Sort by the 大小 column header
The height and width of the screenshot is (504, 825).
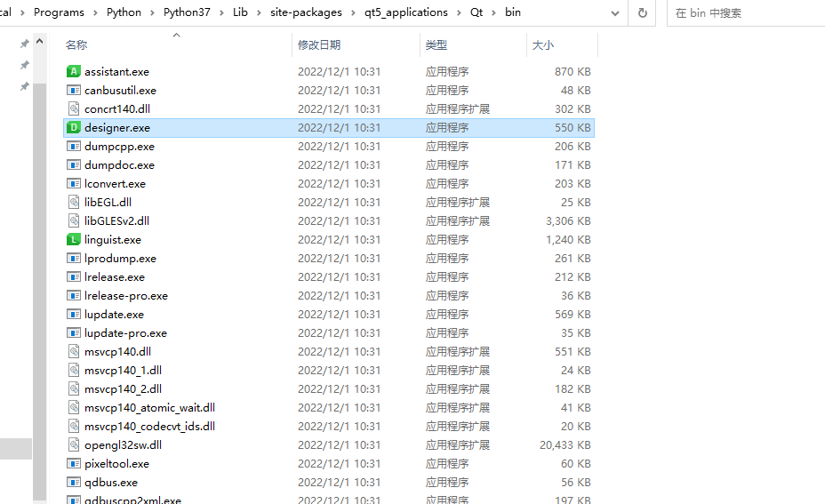point(542,44)
